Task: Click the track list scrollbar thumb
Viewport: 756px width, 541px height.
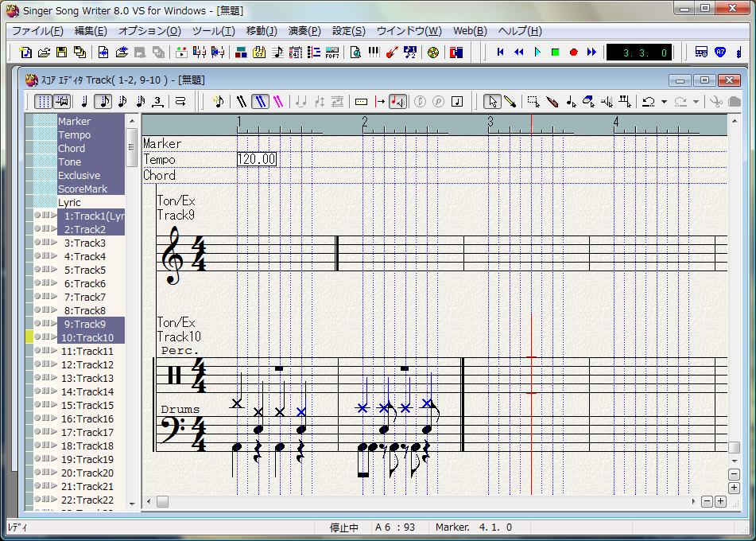Action: (x=132, y=147)
